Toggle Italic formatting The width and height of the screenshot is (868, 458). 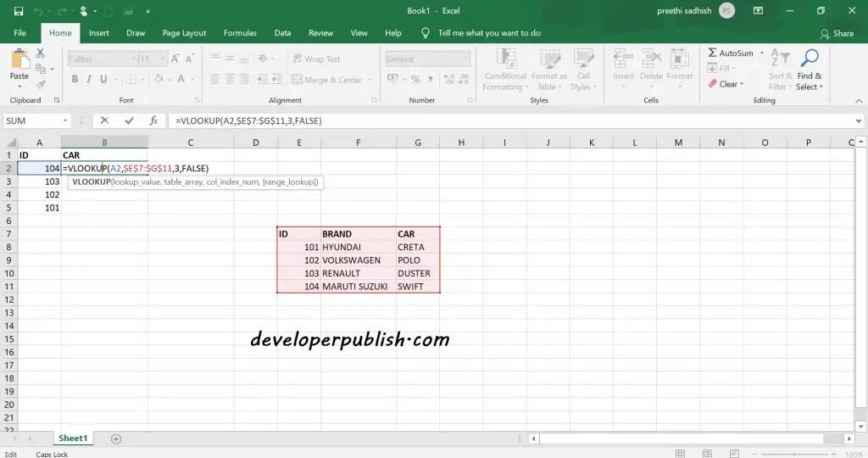pyautogui.click(x=88, y=79)
